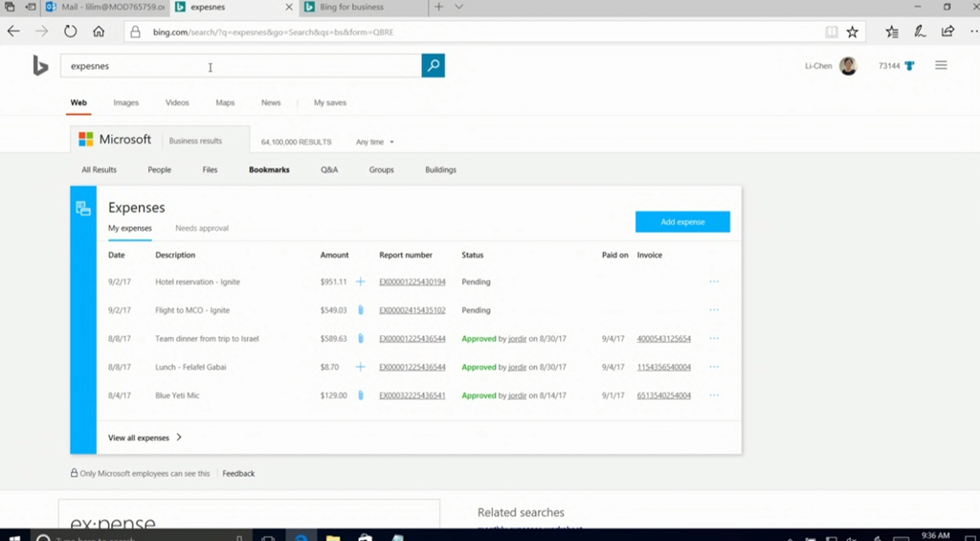Viewport: 980px width, 541px height.
Task: Add page to favorites star icon
Action: 852,32
